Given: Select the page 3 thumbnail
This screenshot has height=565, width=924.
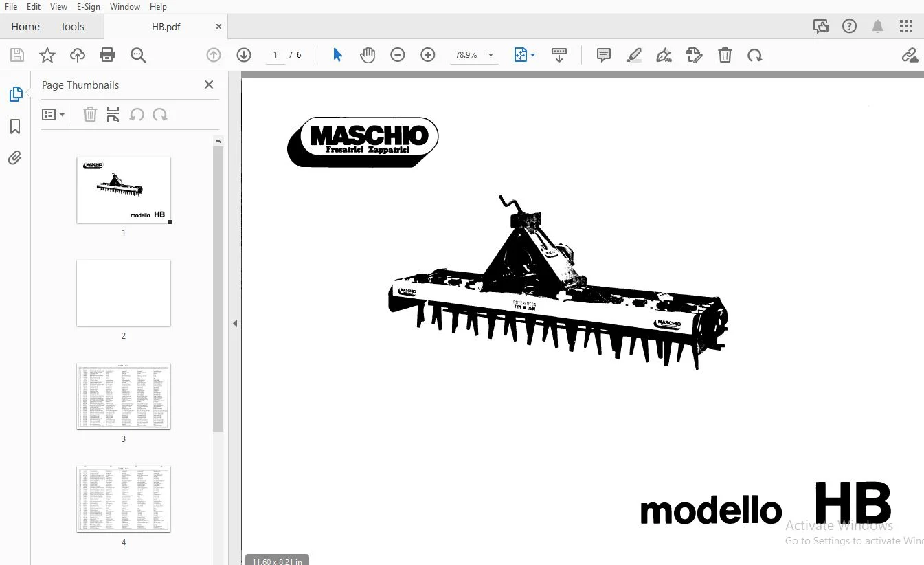Looking at the screenshot, I should (x=124, y=396).
